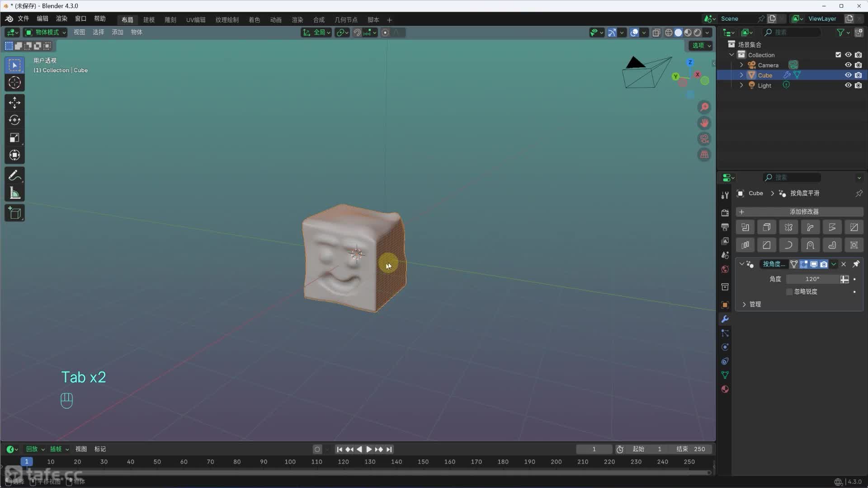Open the Modifier Properties wrench tab
This screenshot has height=488, width=868.
point(725,319)
